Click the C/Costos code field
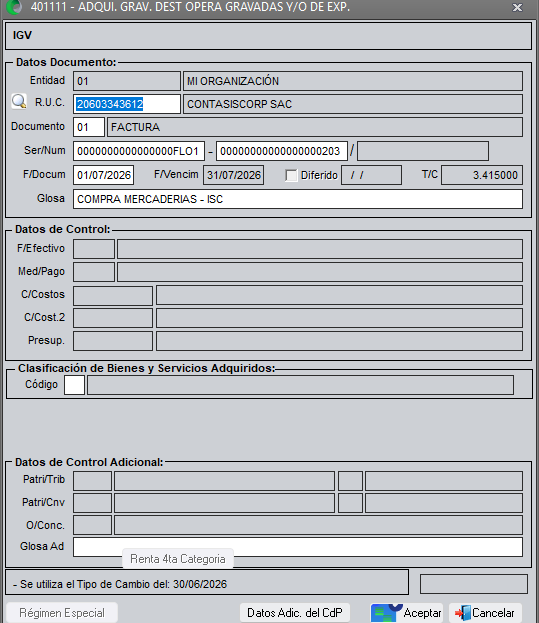This screenshot has height=623, width=539. coord(113,296)
